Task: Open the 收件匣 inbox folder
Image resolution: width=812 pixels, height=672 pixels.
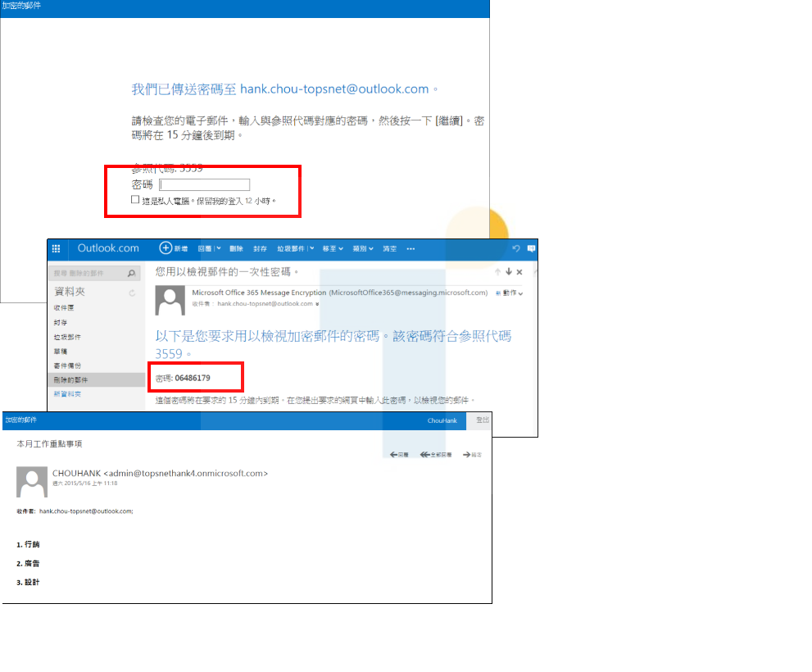Action: 64,308
